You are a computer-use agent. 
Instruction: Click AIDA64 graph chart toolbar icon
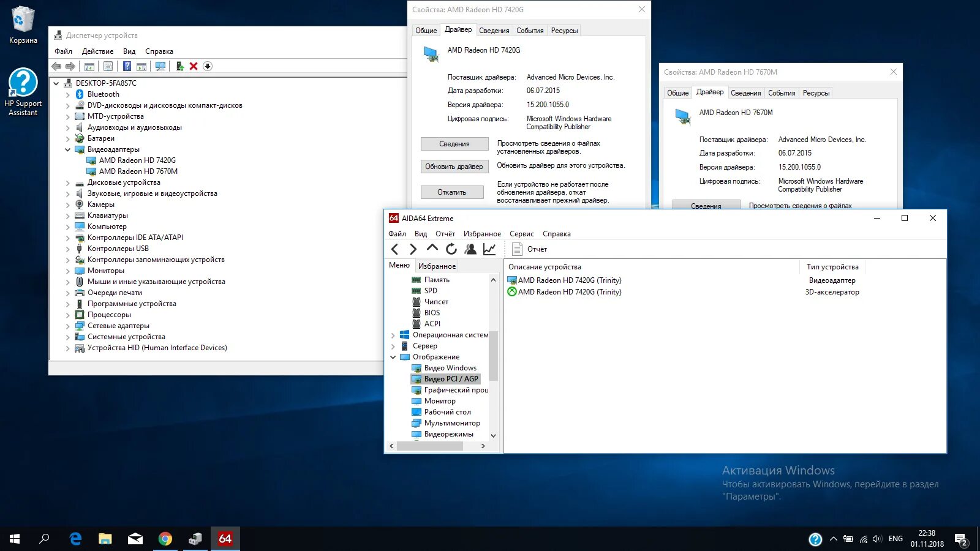[489, 249]
